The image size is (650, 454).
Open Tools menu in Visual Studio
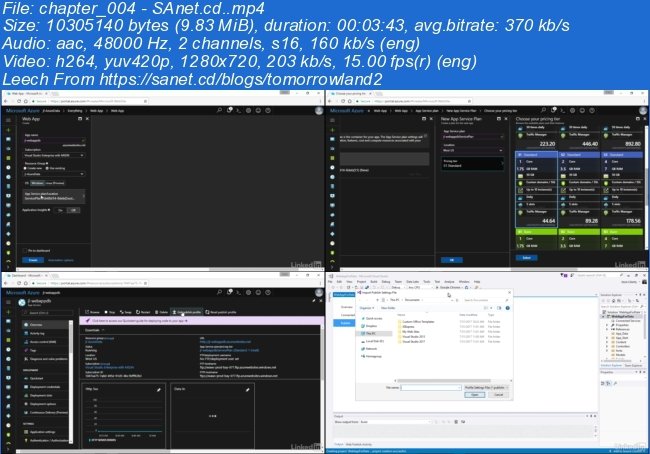click(427, 282)
